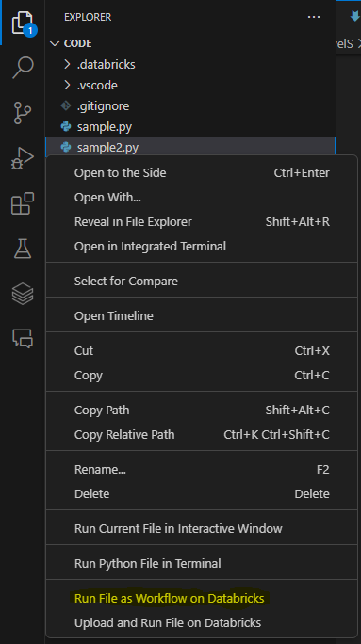
Task: Open the Extensions view icon
Action: (23, 203)
